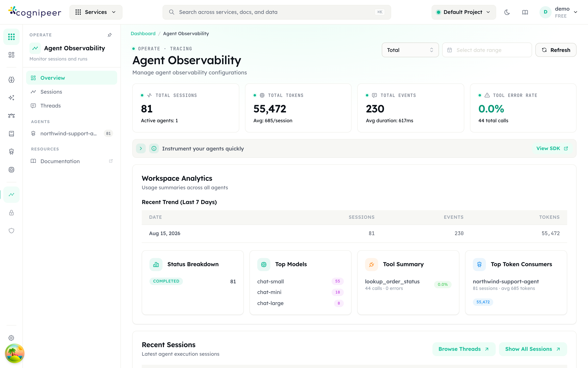The image size is (588, 368).
Task: Click the lookup_order_status tool entry
Action: click(x=408, y=284)
